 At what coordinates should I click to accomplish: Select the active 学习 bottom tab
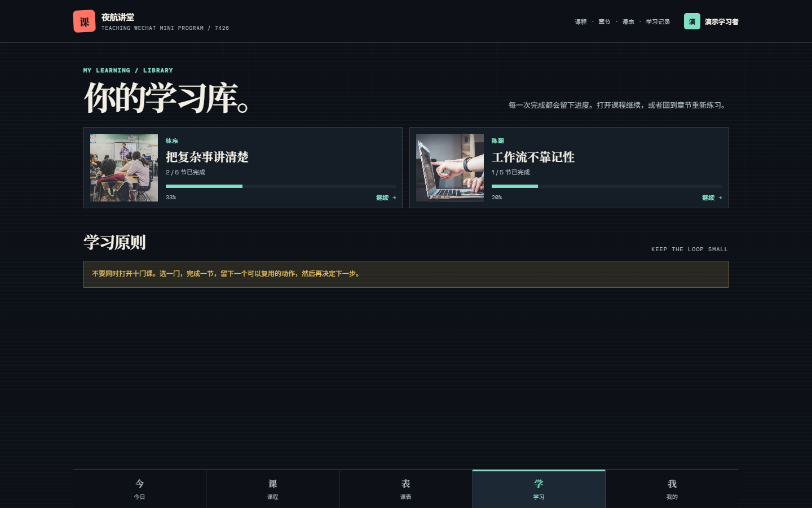pos(539,489)
